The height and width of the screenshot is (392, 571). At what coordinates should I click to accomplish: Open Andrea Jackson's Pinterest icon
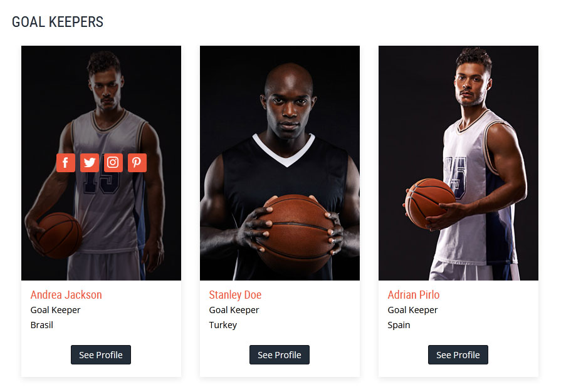tap(137, 163)
